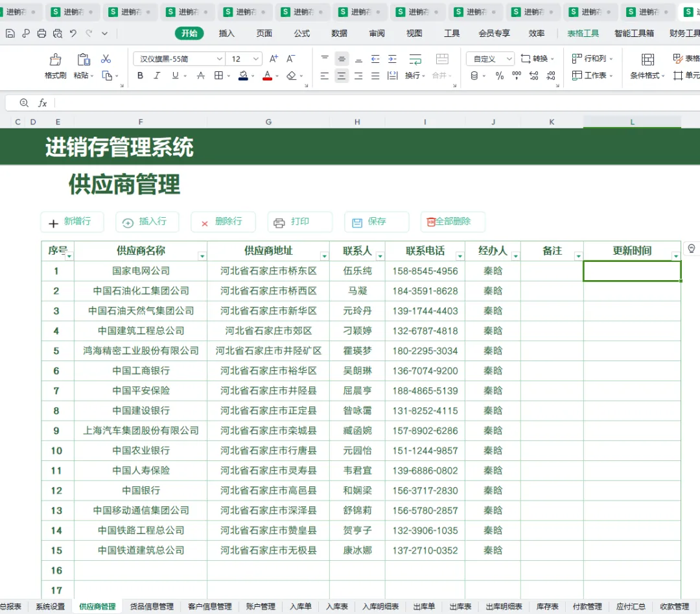Click the paste (粘贴) clipboard icon
Screen dimensions: 700x614
click(x=84, y=60)
